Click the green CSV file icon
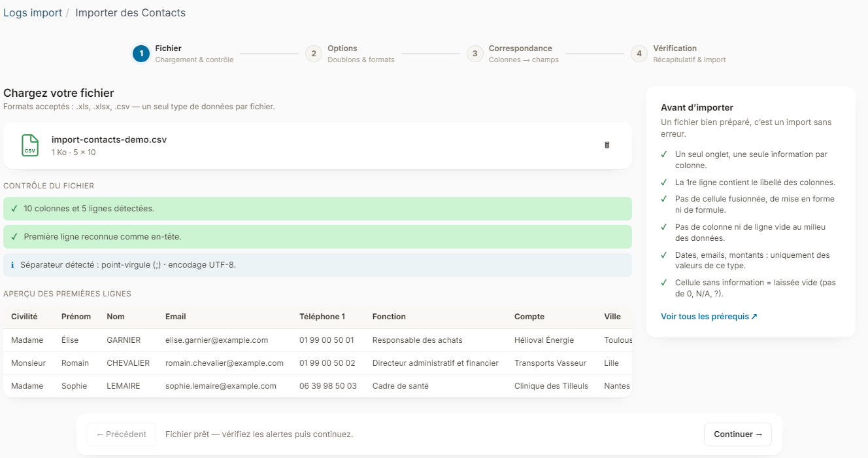Image resolution: width=868 pixels, height=458 pixels. 30,145
